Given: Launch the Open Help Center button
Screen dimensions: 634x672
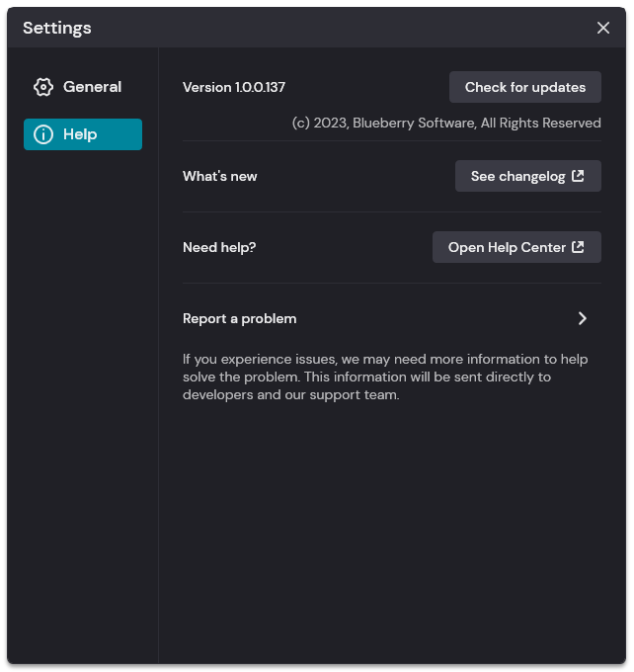Looking at the screenshot, I should (x=516, y=247).
